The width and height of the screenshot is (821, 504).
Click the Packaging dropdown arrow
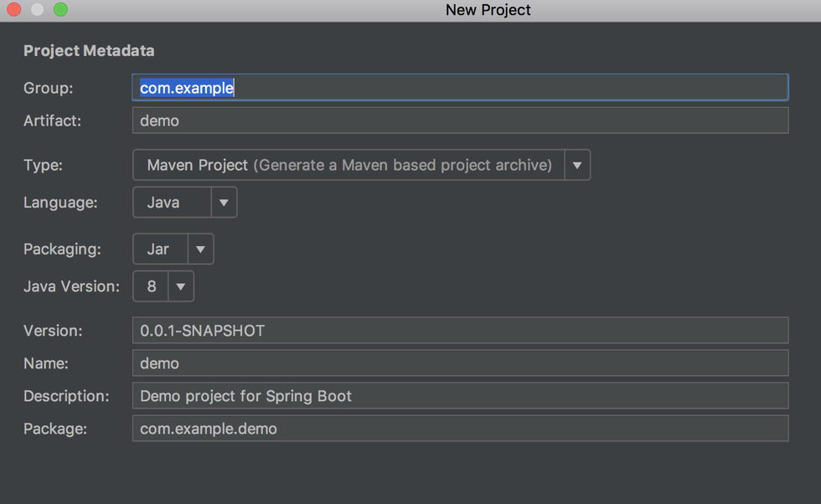coord(200,249)
